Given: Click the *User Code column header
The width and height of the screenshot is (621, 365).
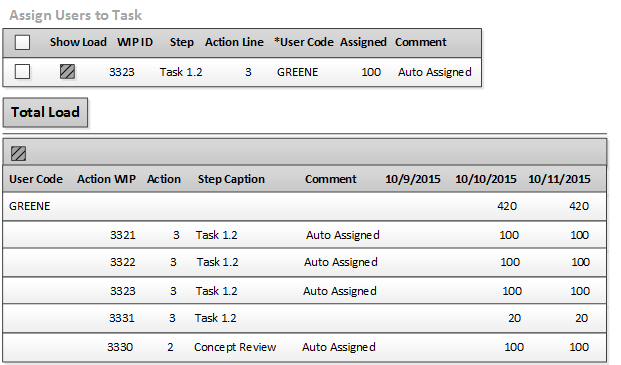Looking at the screenshot, I should pyautogui.click(x=304, y=42).
